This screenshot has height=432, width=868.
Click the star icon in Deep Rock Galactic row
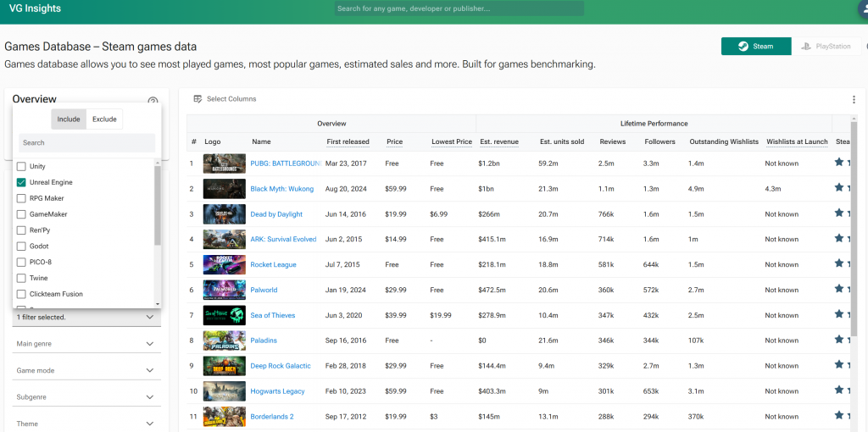tap(838, 364)
